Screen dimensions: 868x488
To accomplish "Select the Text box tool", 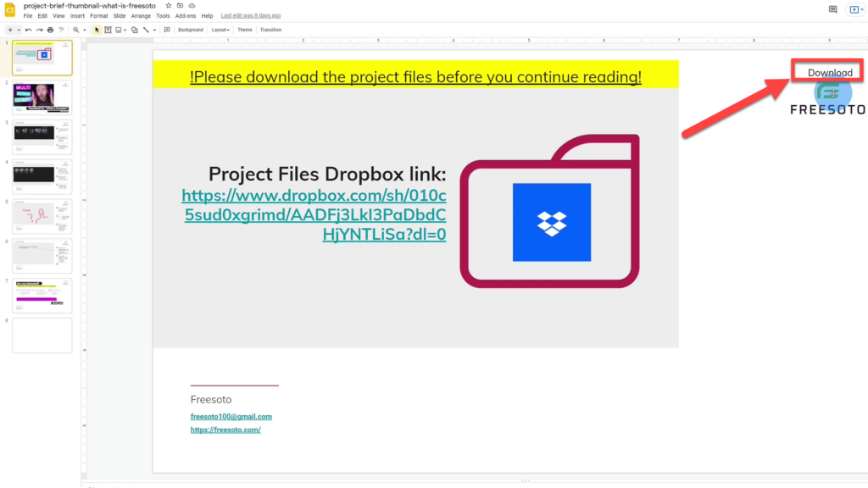I will point(108,30).
